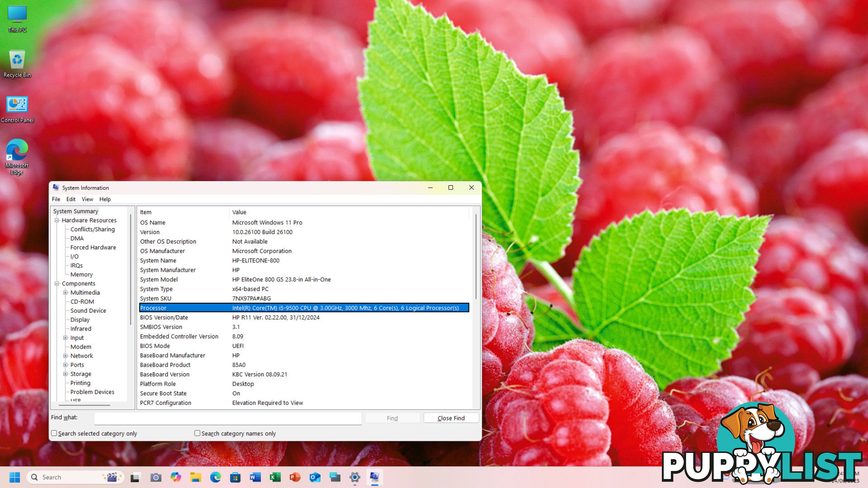Select Forced Hardware in the tree
Viewport: 868px width, 488px height.
[x=93, y=248]
